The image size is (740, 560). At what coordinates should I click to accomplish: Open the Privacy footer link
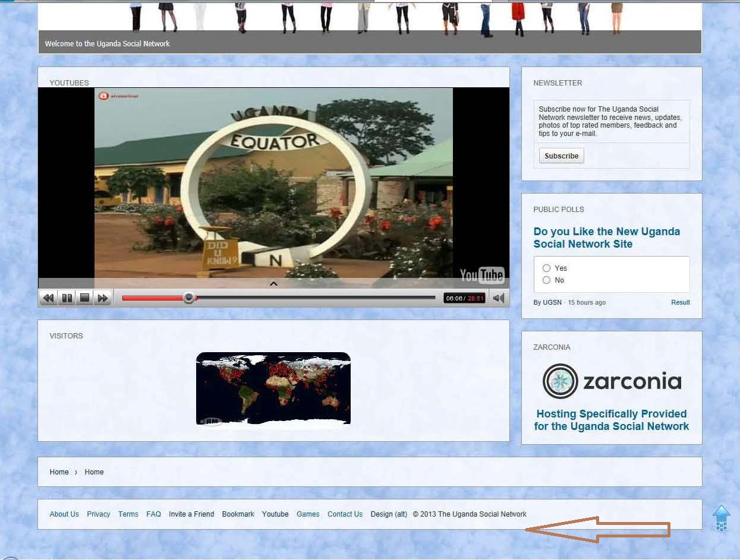click(99, 514)
